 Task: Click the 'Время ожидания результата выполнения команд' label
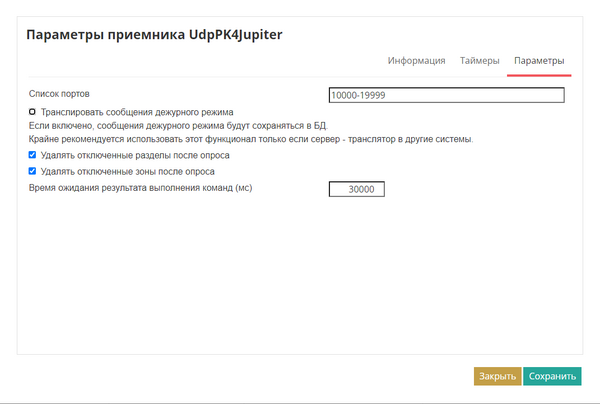tap(140, 187)
